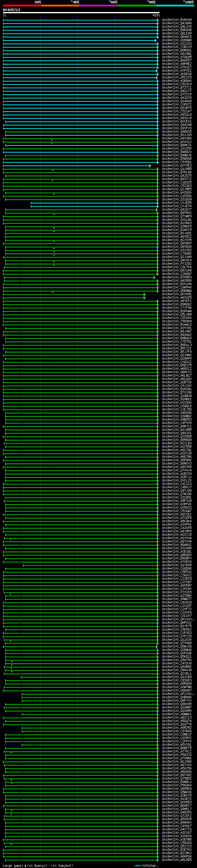This screenshot has width=197, height=868.
Task: Select the UniRef100_A9SUL8 label
Action: coord(177,115)
